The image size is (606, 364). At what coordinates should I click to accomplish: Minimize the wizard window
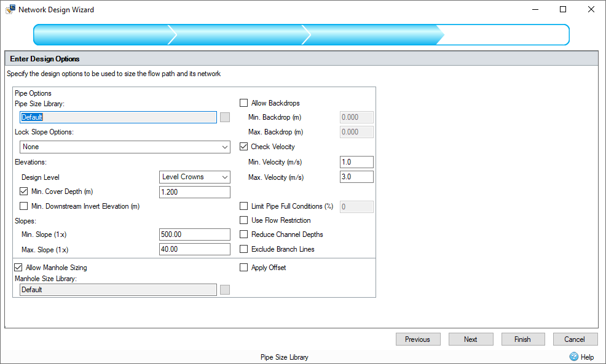click(x=535, y=9)
